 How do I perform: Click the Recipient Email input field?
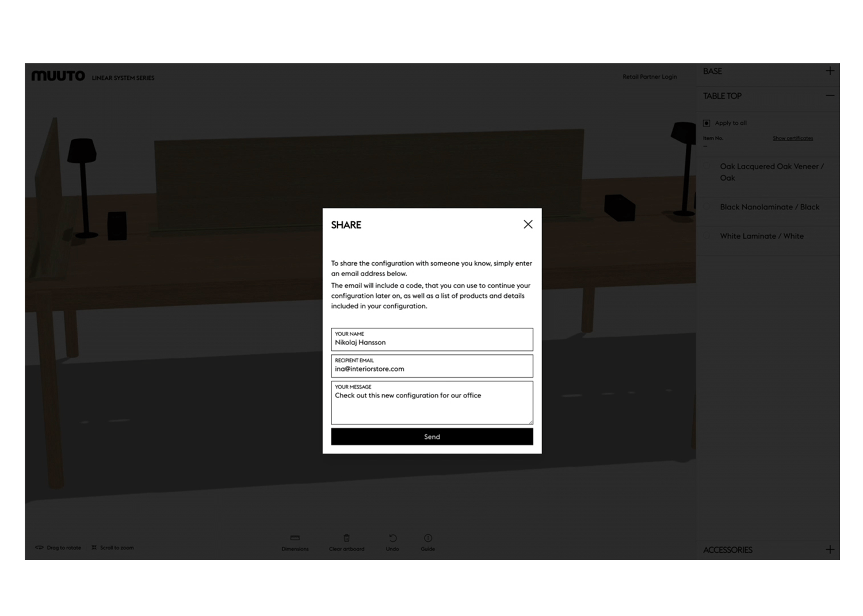(x=432, y=366)
